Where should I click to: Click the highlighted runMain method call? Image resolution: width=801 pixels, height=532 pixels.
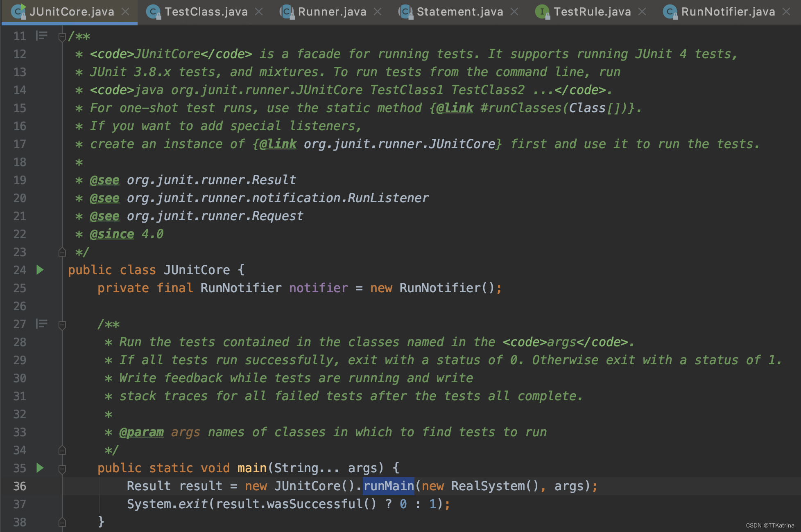pyautogui.click(x=388, y=486)
